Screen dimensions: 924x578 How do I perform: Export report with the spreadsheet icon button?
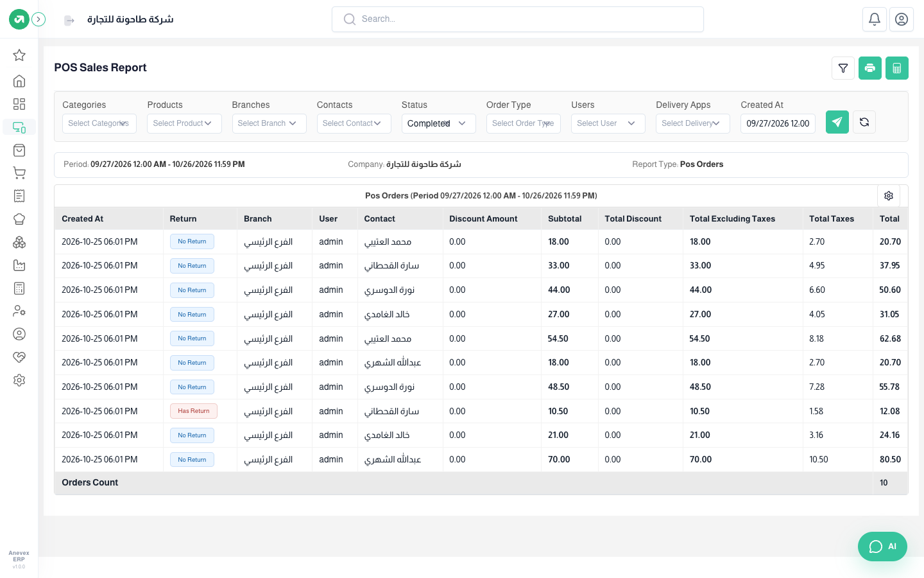[x=897, y=68]
